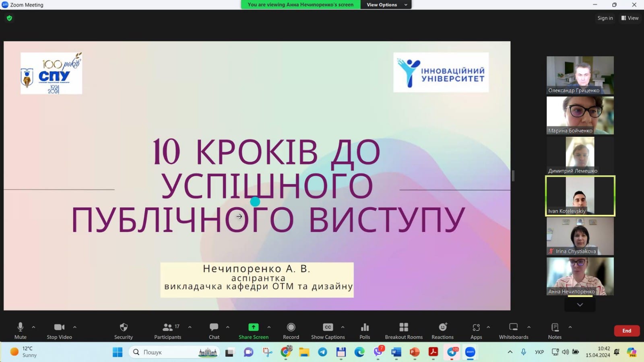Expand audio options arrow beside Mute
Screen dimensions: 644x362
click(x=33, y=327)
